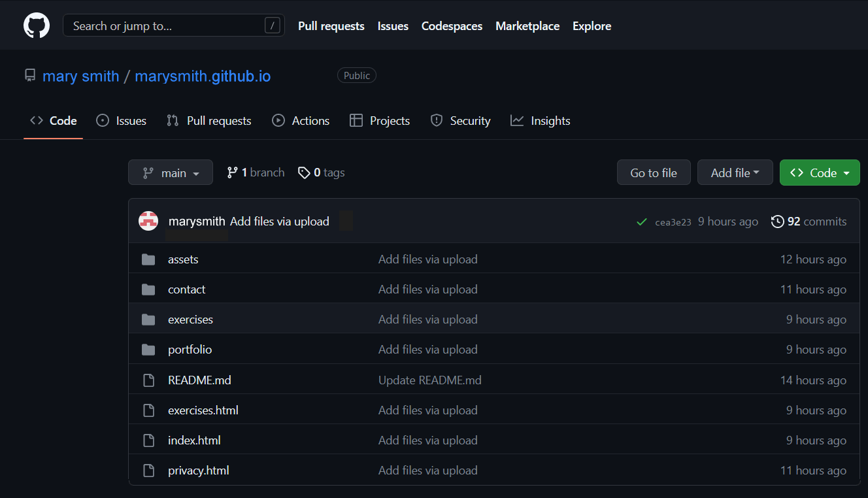Image resolution: width=868 pixels, height=498 pixels.
Task: Open the Security tab
Action: 460,121
